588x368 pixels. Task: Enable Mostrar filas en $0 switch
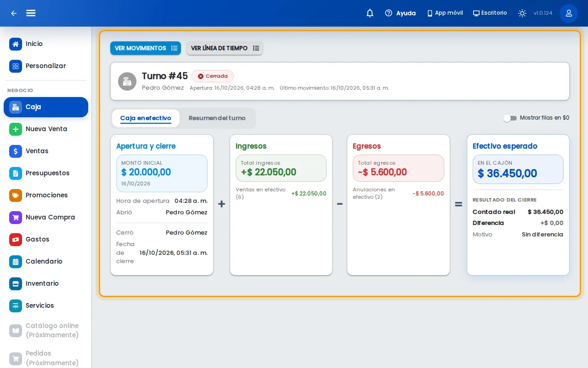(x=510, y=118)
